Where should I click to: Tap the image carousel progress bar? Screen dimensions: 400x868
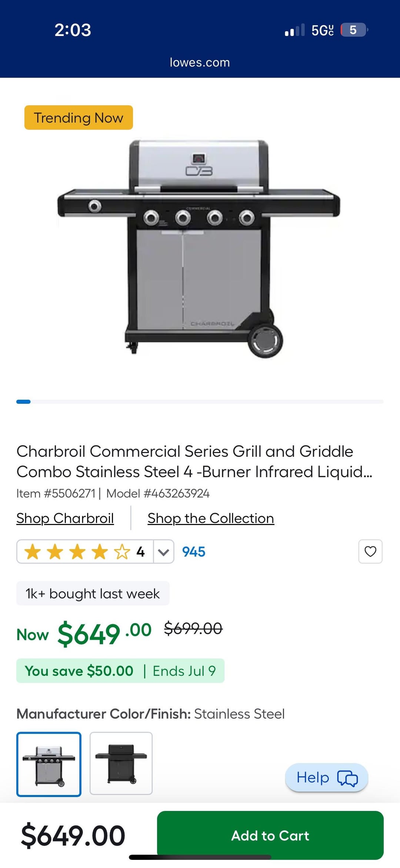pos(200,402)
